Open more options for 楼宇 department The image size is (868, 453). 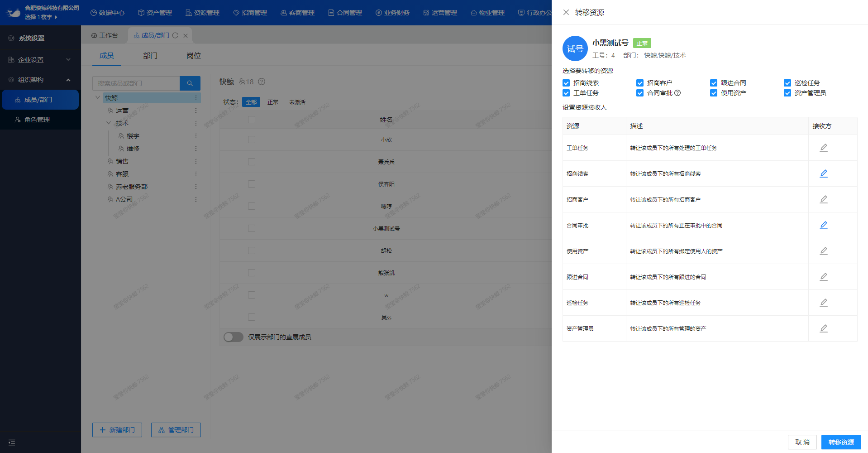[x=196, y=136]
